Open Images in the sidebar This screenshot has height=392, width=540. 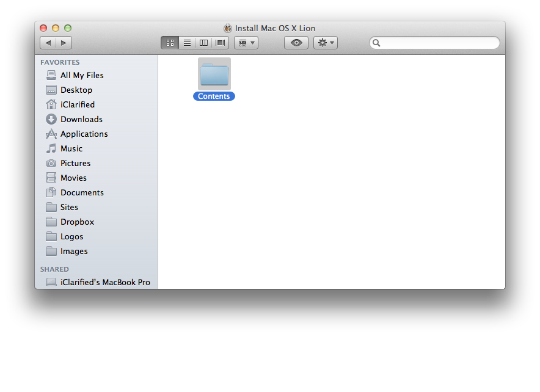point(74,251)
